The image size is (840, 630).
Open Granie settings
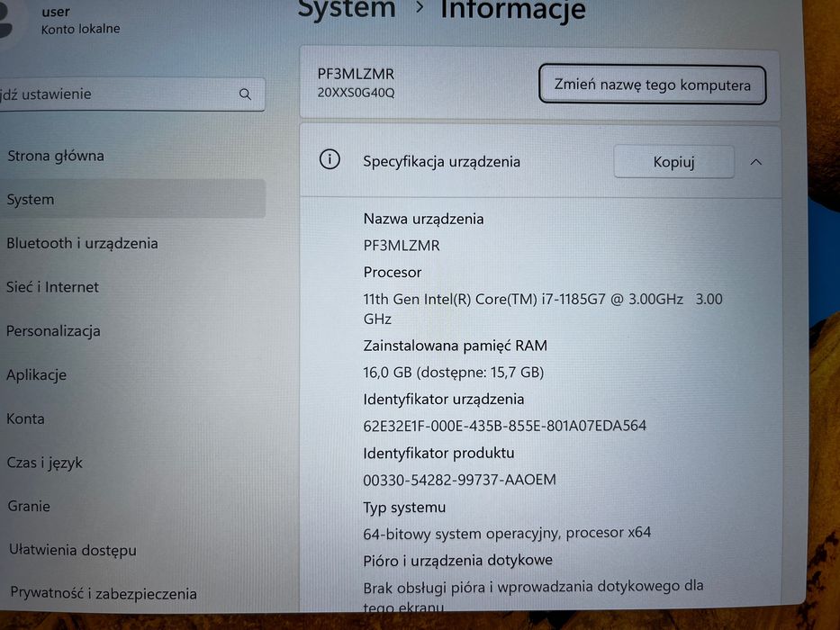click(29, 506)
